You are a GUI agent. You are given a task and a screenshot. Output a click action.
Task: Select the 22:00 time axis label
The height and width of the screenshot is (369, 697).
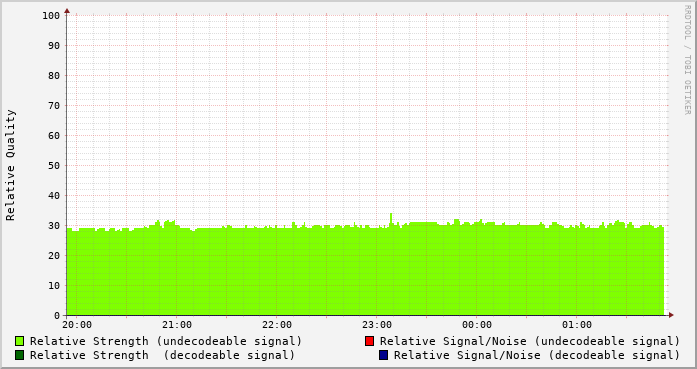[x=277, y=325]
